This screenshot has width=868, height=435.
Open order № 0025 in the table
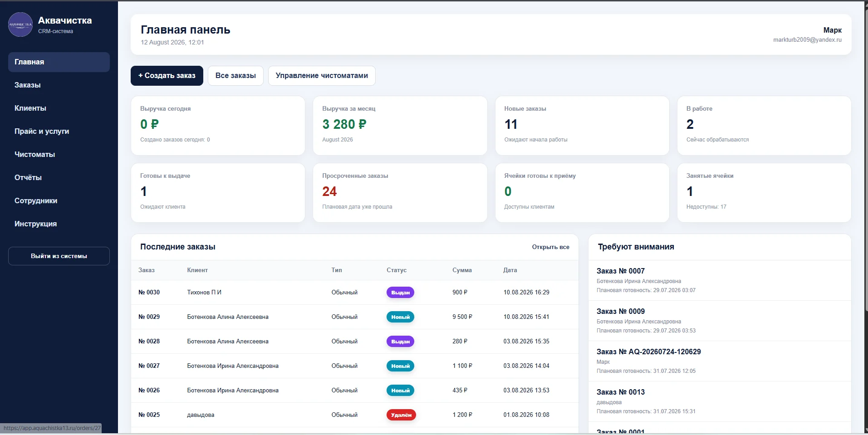(149, 415)
